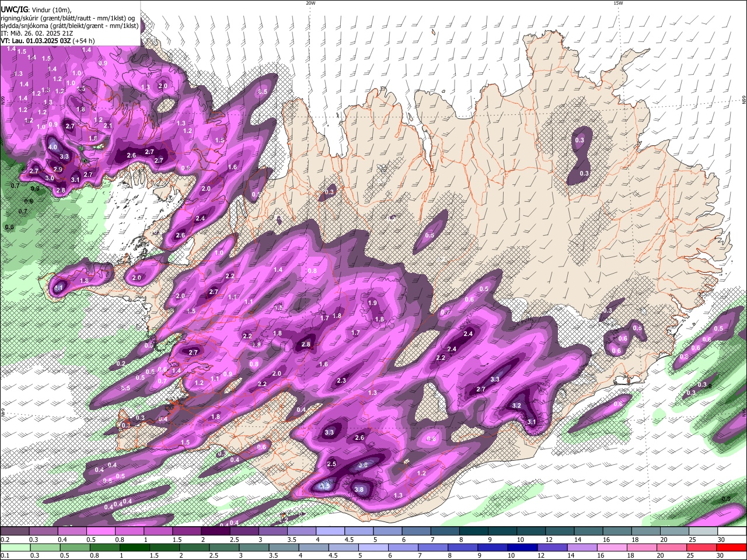Viewport: 747px width, 560px height.
Task: Click the pale green swatch after 0.1 on rain scale
Action: coord(15,547)
